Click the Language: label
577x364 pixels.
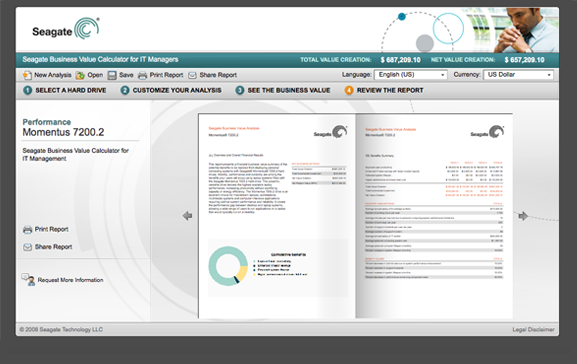tap(357, 75)
